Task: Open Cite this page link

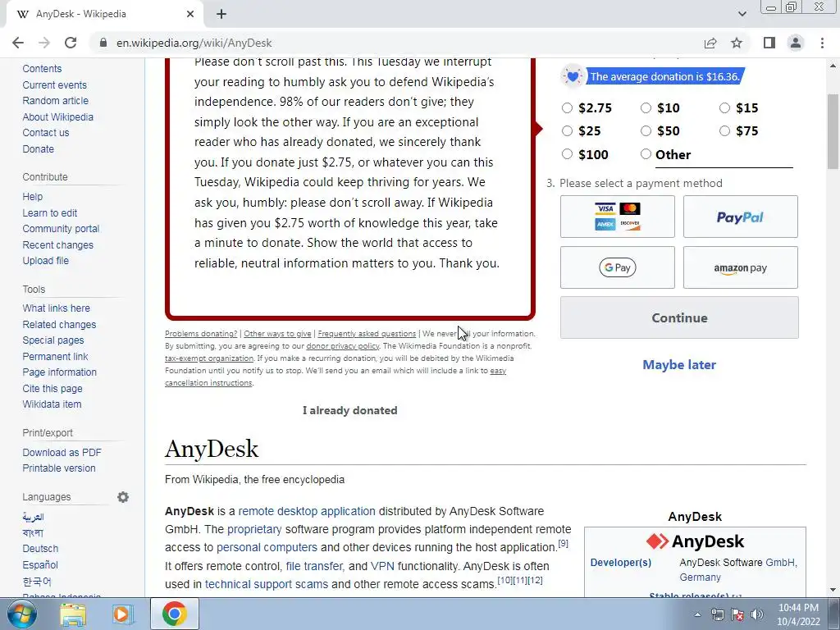Action: 52,388
